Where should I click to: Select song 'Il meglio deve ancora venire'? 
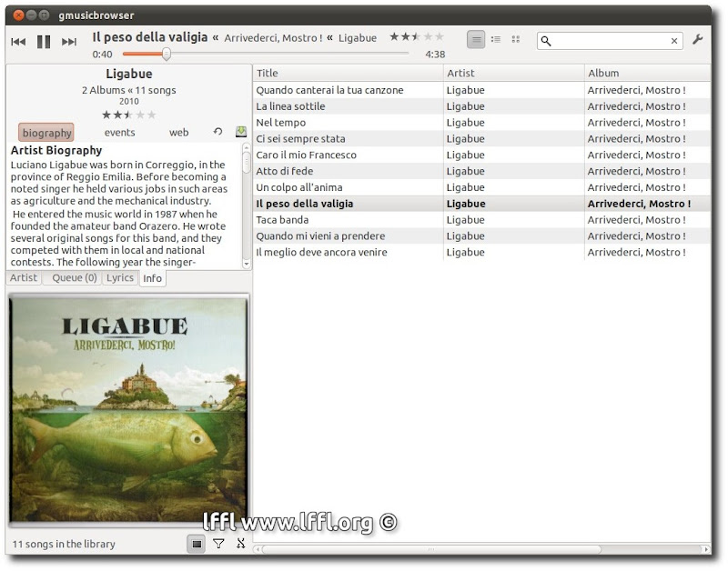[481, 253]
